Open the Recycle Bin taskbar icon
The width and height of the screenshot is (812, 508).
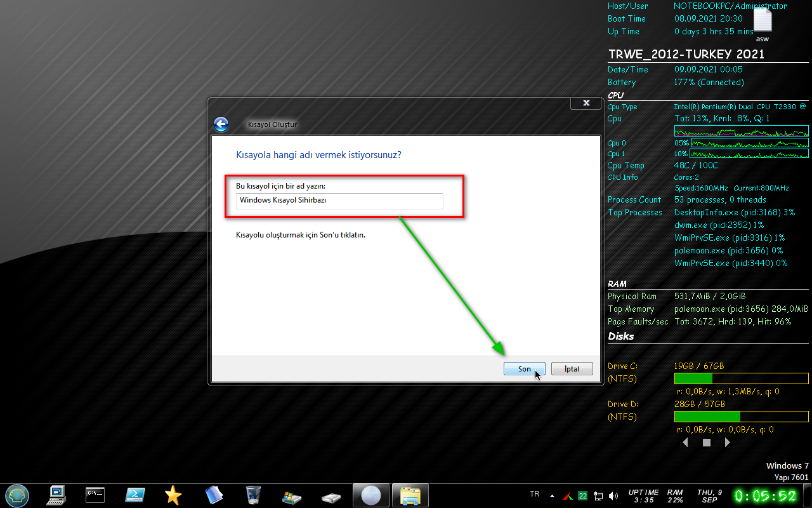pos(253,495)
